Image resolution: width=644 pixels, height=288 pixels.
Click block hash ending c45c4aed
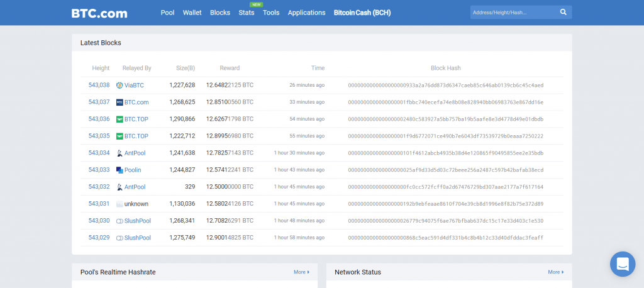[x=446, y=86]
